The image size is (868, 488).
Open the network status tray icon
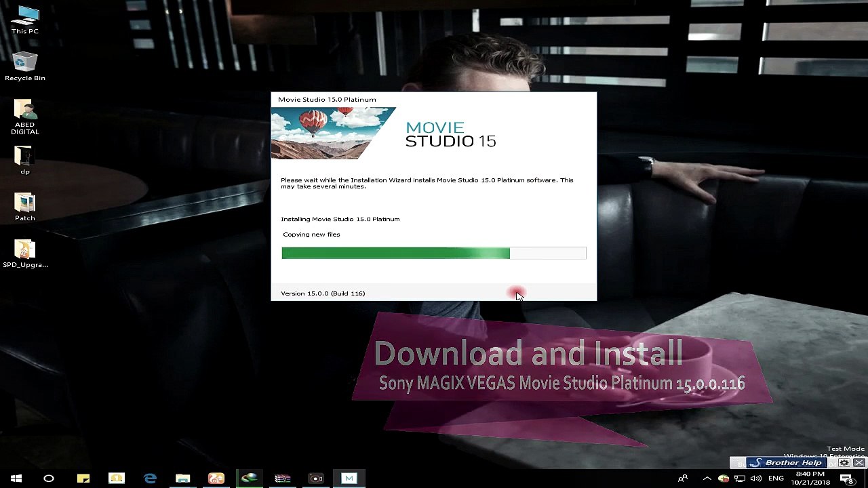coord(740,479)
